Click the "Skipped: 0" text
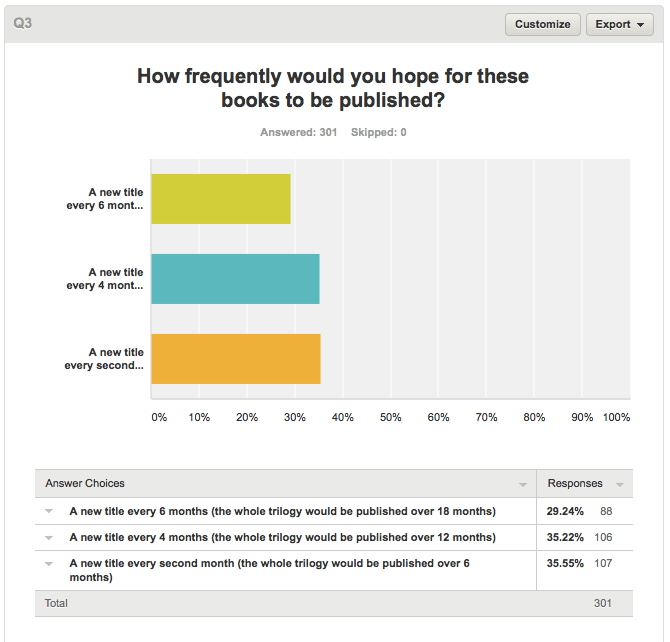This screenshot has height=642, width=670. (x=378, y=132)
